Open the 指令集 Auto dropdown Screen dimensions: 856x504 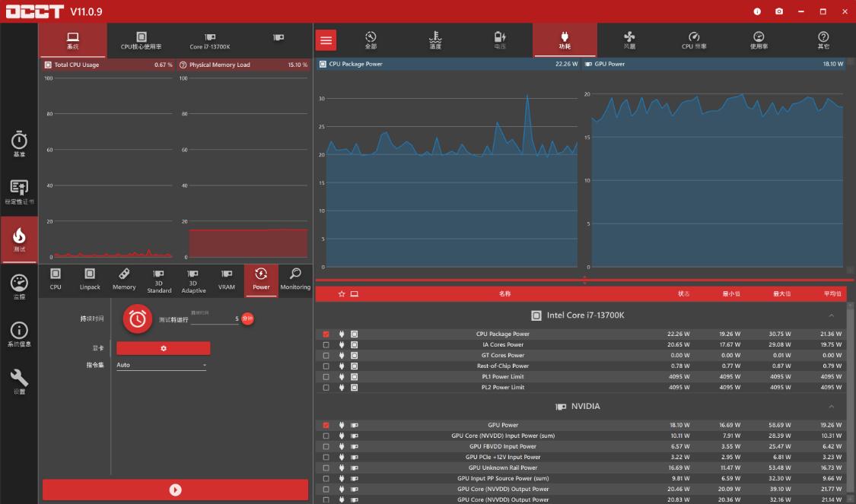[161, 365]
